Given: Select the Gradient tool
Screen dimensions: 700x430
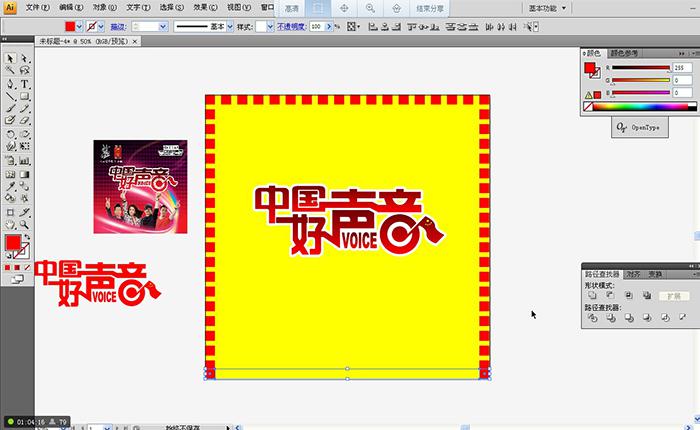Looking at the screenshot, I should 25,174.
